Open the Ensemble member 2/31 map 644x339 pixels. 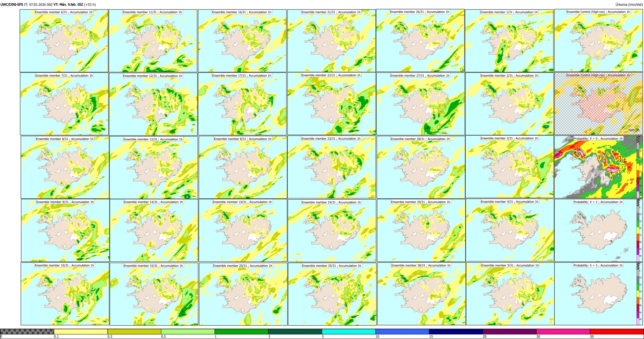click(510, 104)
